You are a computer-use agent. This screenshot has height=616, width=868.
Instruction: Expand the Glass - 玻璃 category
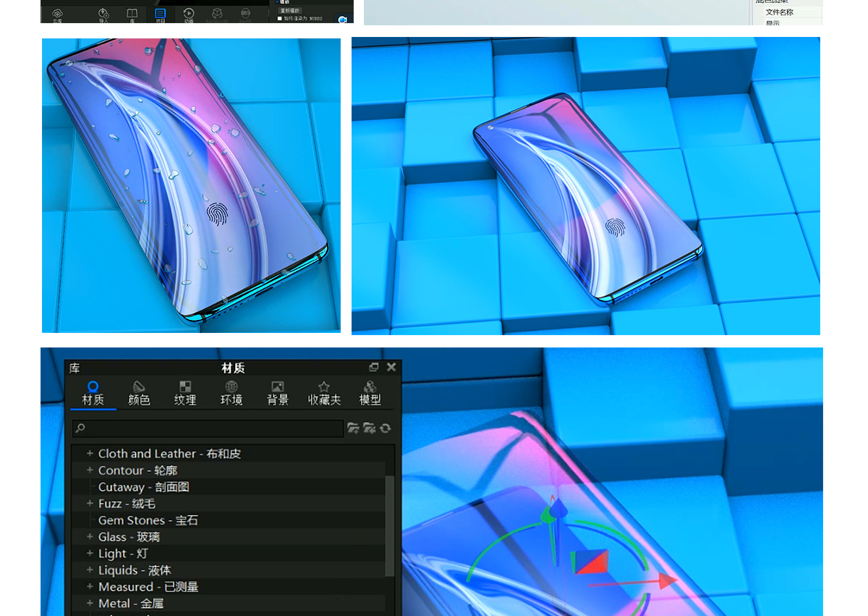(90, 536)
